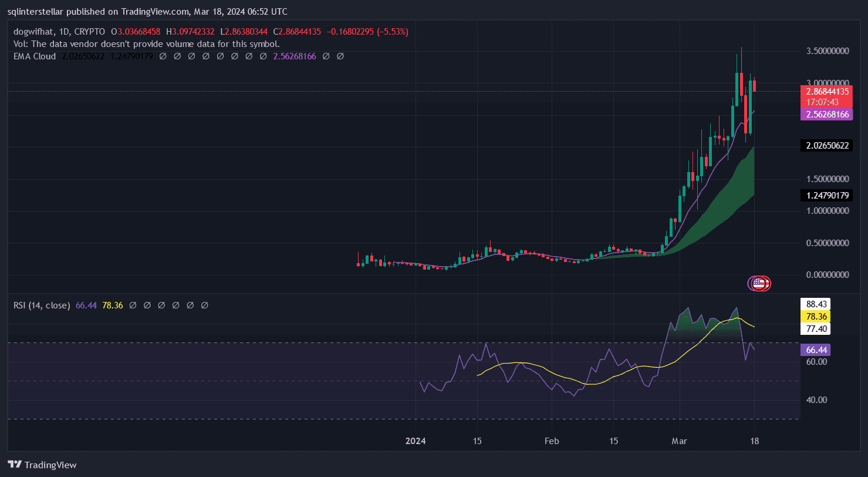This screenshot has width=868, height=477.
Task: Select the Vol indicator legend text
Action: coord(146,43)
